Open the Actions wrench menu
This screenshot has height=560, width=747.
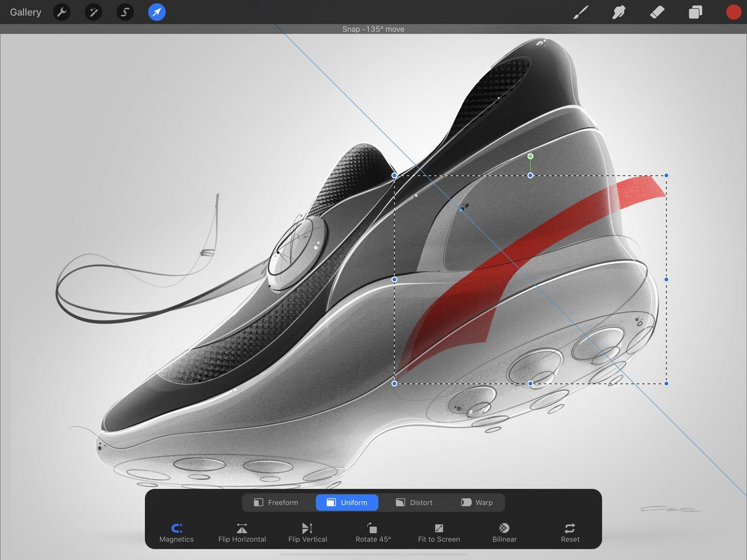point(62,12)
